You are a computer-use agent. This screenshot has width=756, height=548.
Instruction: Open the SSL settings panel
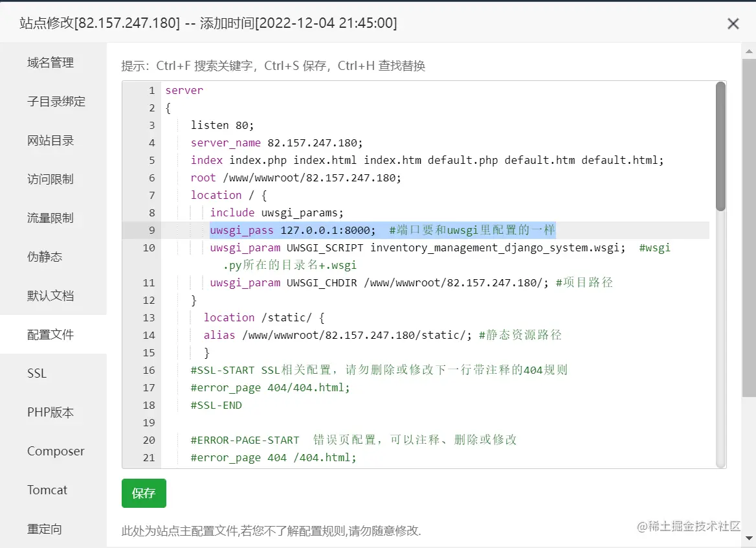click(x=36, y=373)
